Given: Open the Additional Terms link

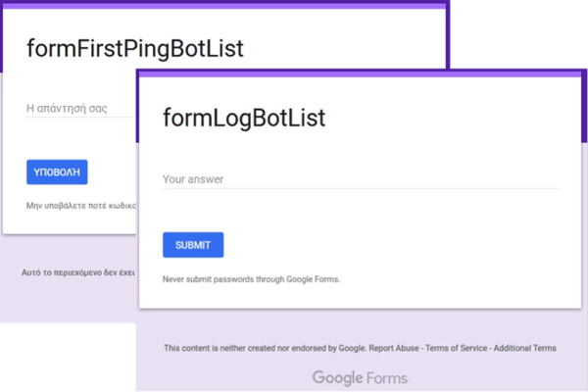Looking at the screenshot, I should (526, 348).
